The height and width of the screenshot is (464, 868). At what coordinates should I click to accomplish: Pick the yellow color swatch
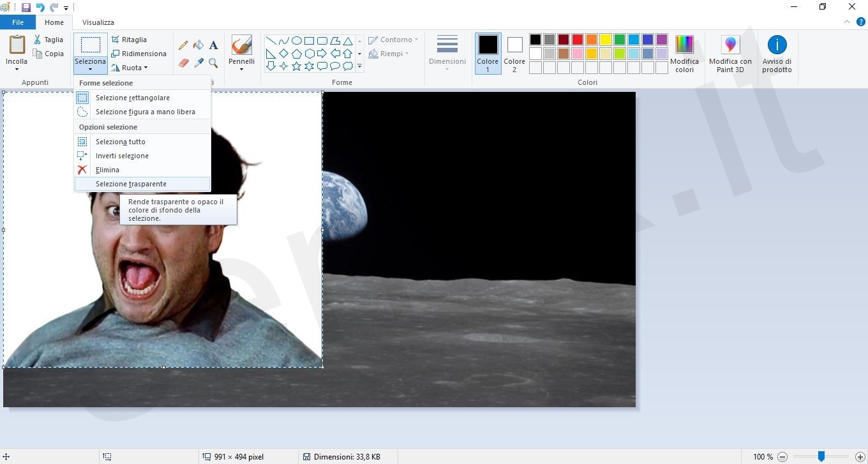[x=605, y=40]
